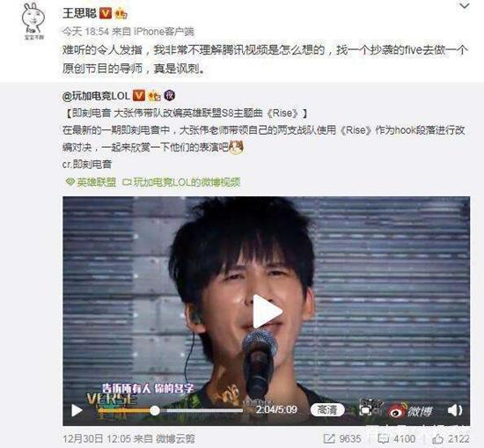Open the 英雄联盟 topic tag
Image resolution: width=484 pixels, height=448 pixels.
[x=92, y=182]
